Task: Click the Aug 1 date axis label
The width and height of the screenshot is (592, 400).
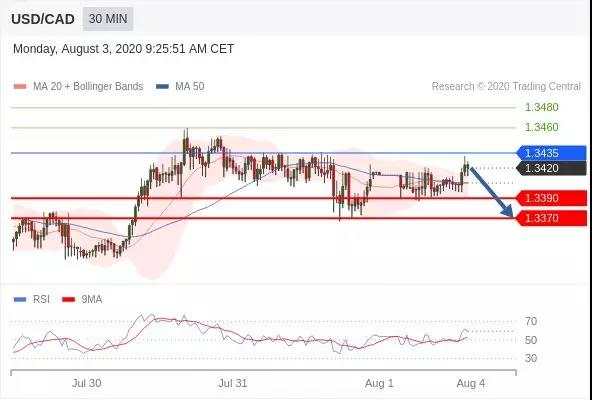Action: (379, 383)
